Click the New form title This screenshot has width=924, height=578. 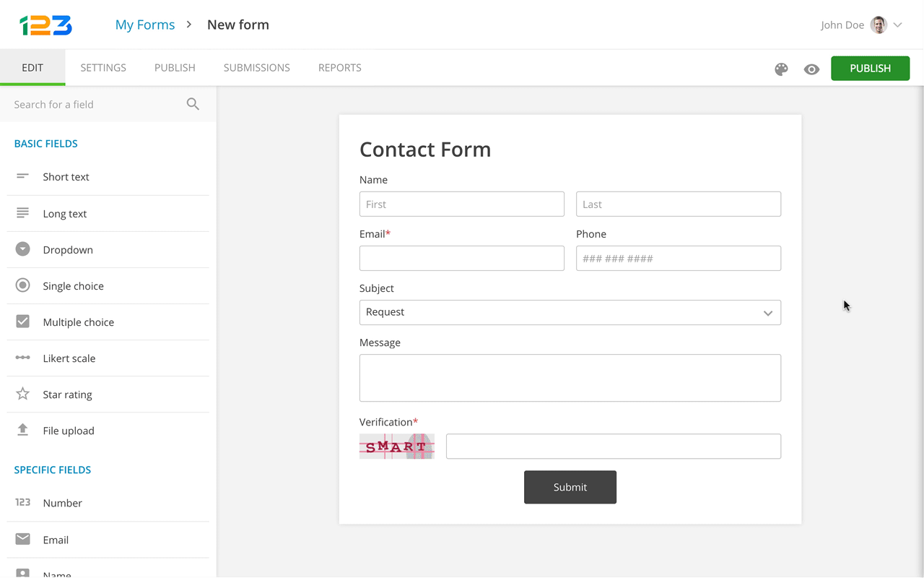click(x=238, y=25)
